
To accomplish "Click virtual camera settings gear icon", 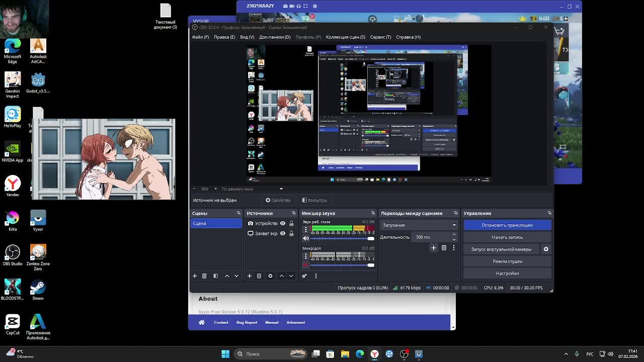I will coord(546,249).
